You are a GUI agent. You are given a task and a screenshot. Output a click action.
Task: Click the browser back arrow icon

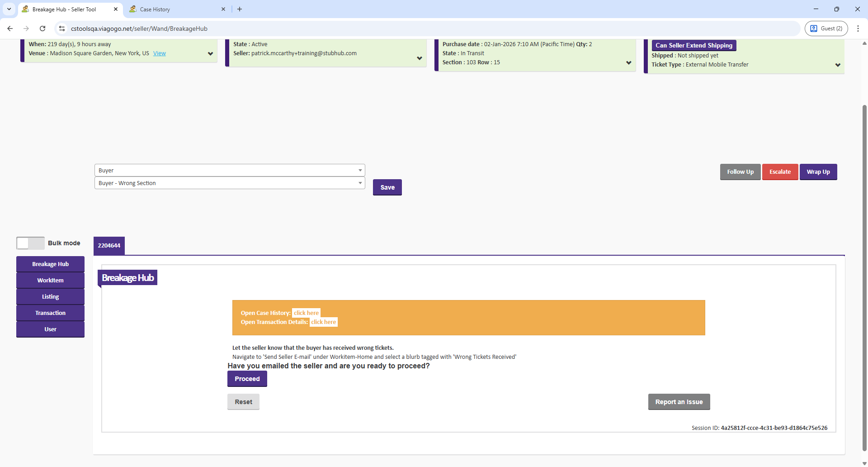click(10, 29)
